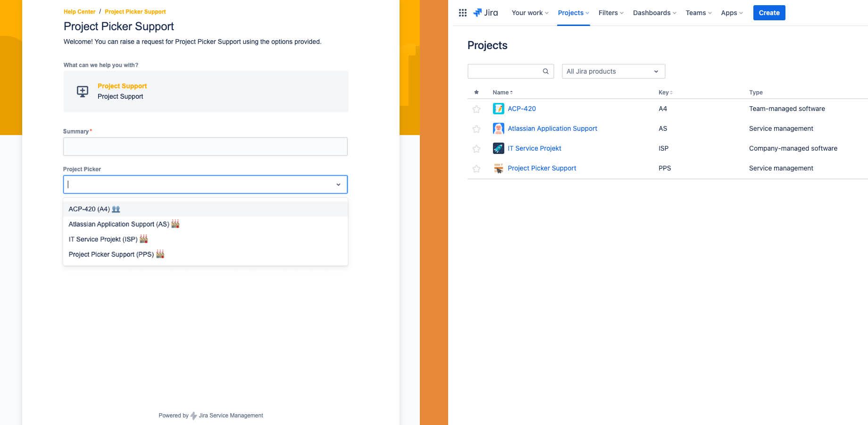Click Project Picker Support breadcrumb link
Viewport: 868px width, 425px height.
(x=135, y=12)
